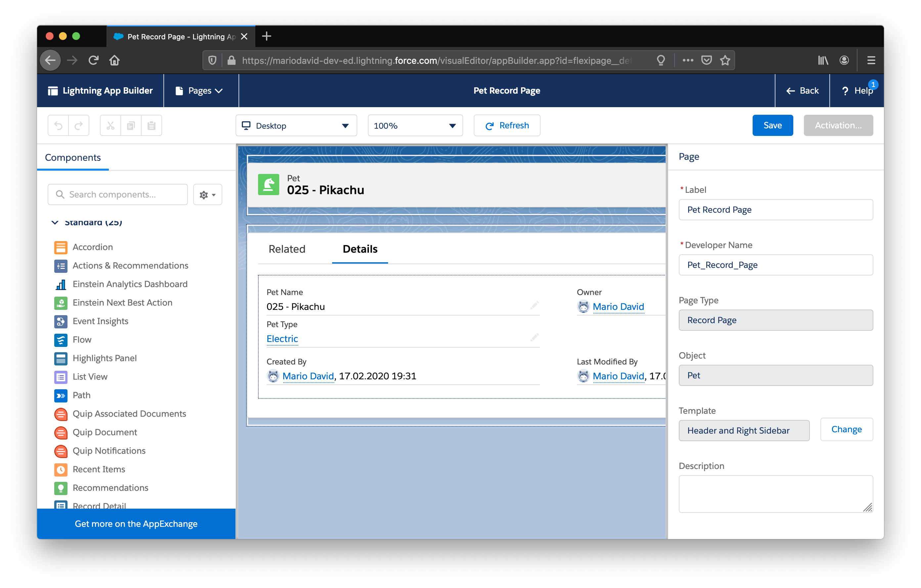Click Lightning App Builder header item
Image resolution: width=921 pixels, height=588 pixels.
(x=100, y=91)
